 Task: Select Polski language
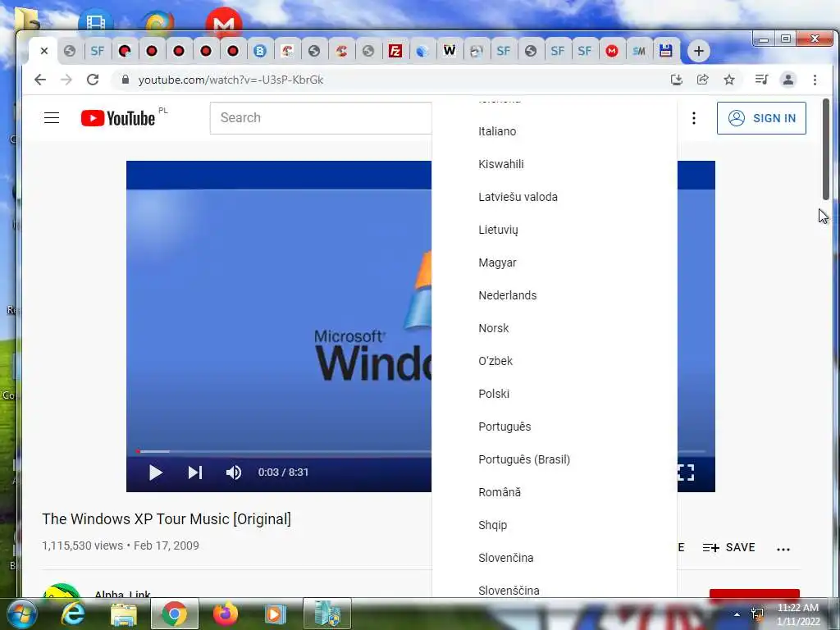click(x=494, y=394)
